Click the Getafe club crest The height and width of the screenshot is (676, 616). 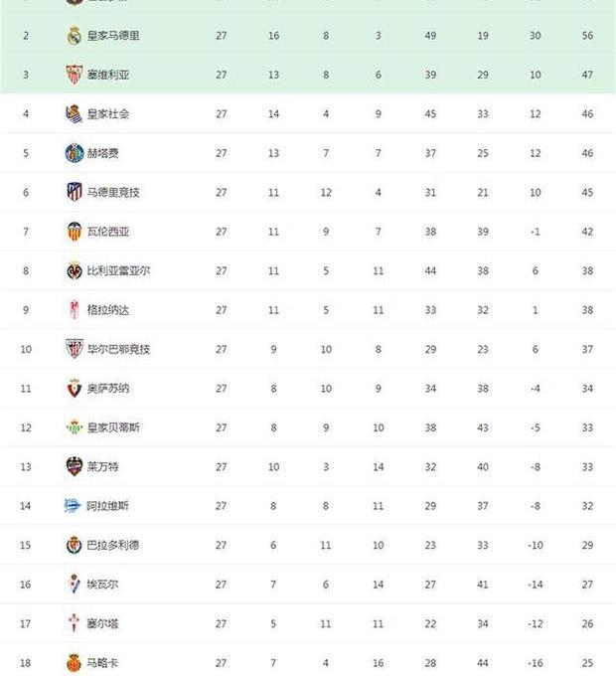click(x=75, y=153)
